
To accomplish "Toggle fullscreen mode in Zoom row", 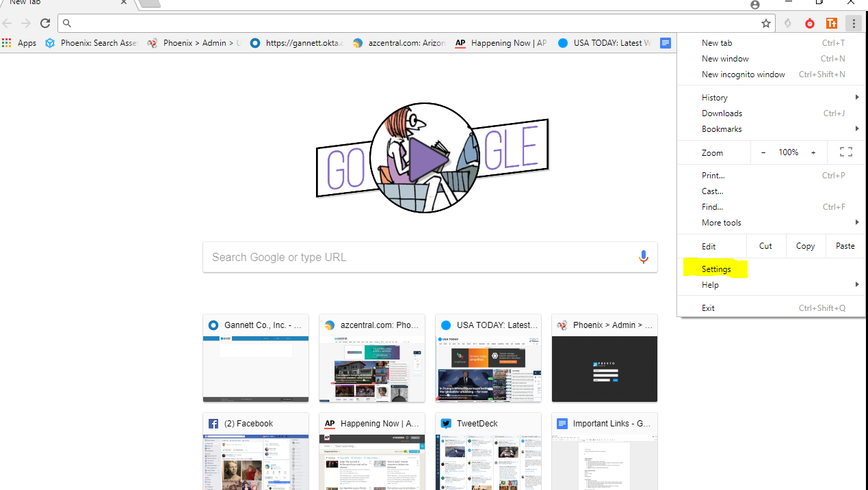I will 845,152.
